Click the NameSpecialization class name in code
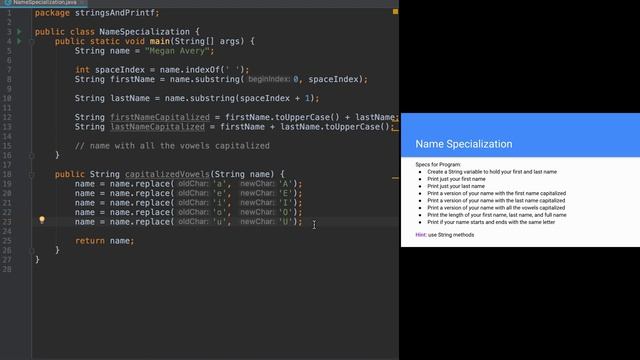640x360 pixels. (144, 32)
